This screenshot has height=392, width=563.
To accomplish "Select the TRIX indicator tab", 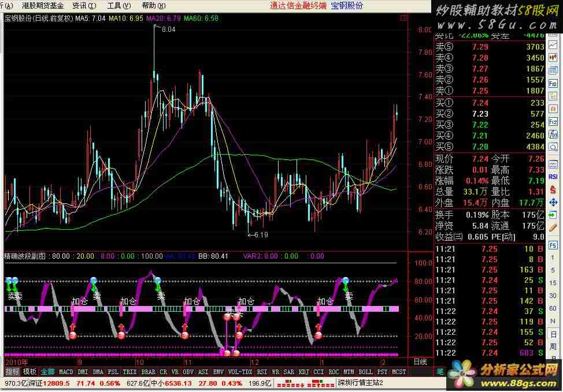I will point(129,372).
